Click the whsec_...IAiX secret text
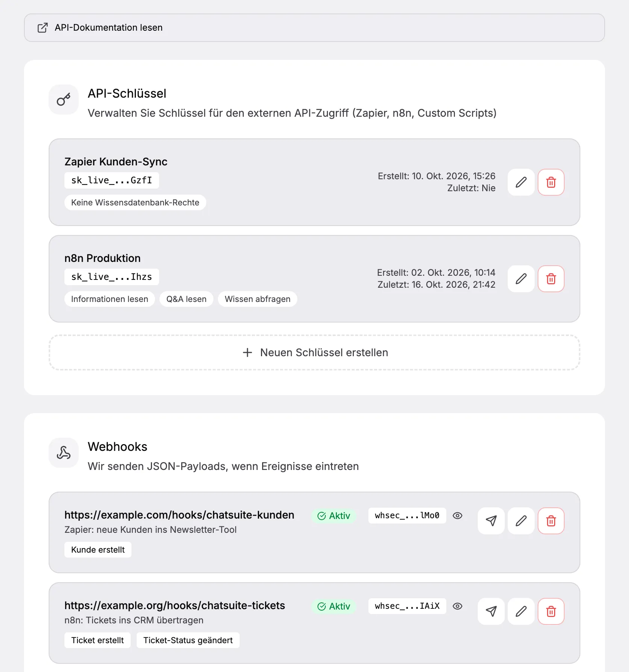 (x=407, y=606)
